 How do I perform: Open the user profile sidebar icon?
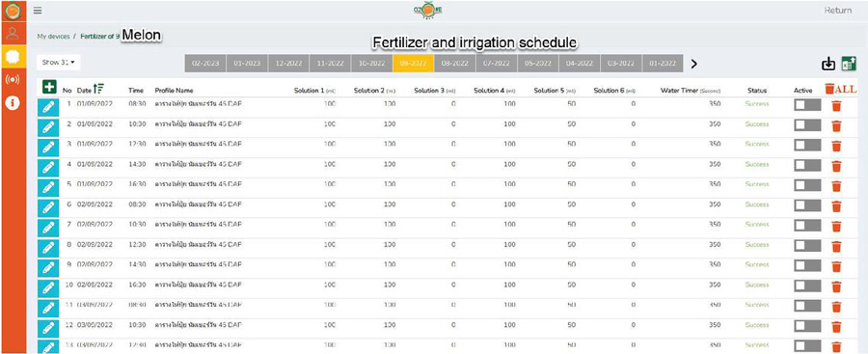(13, 34)
